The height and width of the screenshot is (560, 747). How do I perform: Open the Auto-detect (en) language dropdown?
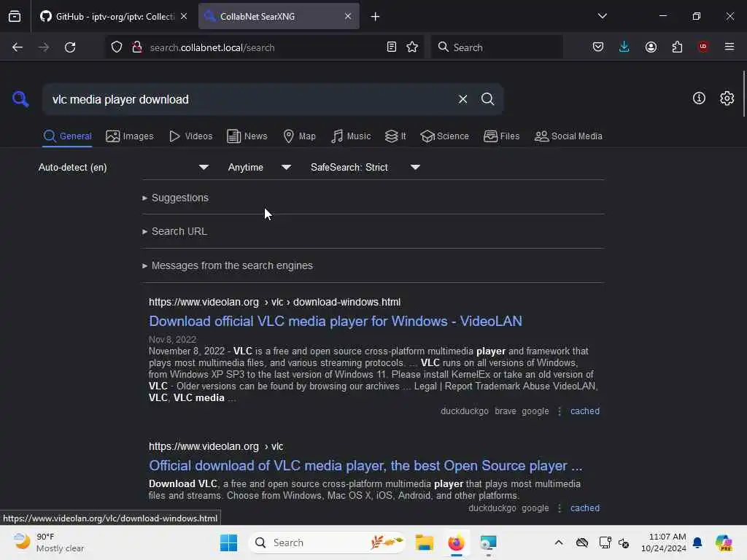tap(123, 167)
